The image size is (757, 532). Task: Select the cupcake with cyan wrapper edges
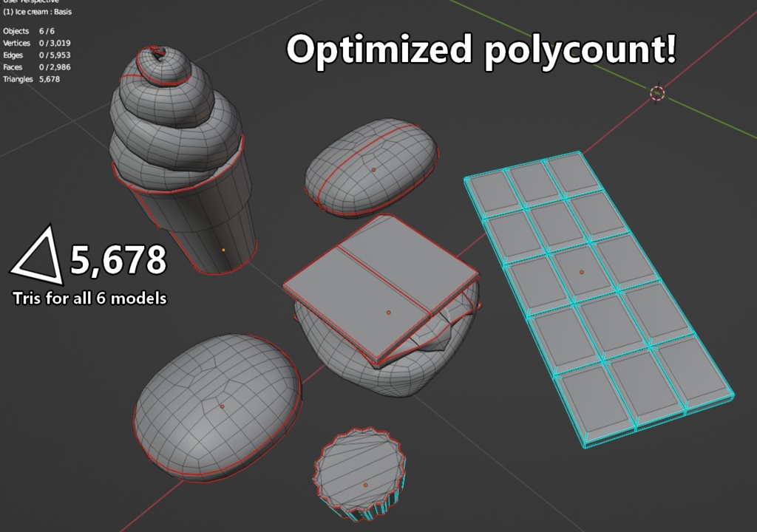(362, 473)
